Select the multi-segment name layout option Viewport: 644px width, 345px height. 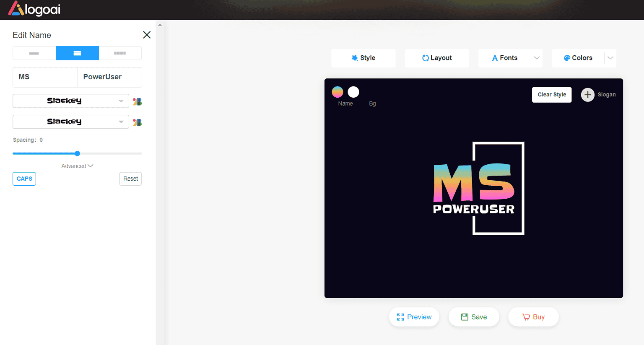120,53
